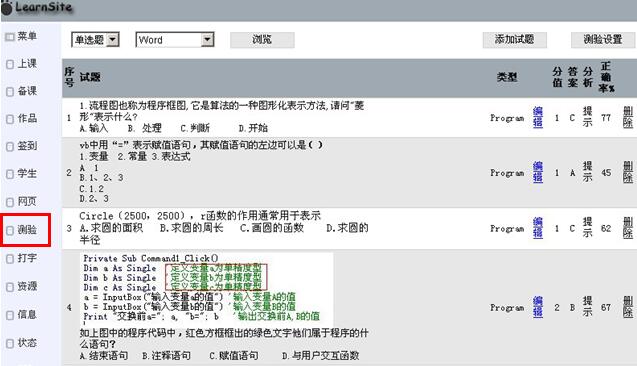The image size is (637, 366).
Task: Click the icon beside 状态
Action: coord(10,343)
